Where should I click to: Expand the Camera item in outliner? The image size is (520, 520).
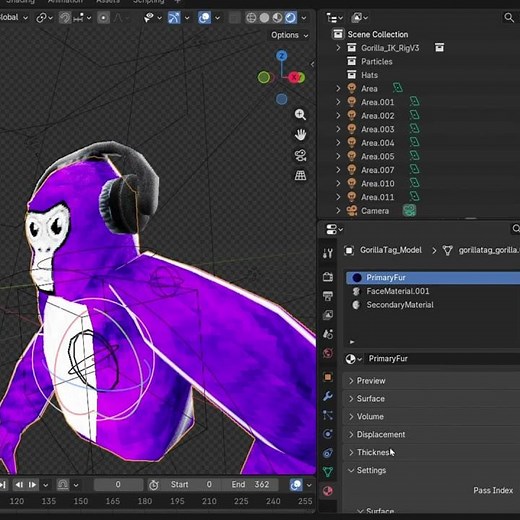(x=339, y=211)
